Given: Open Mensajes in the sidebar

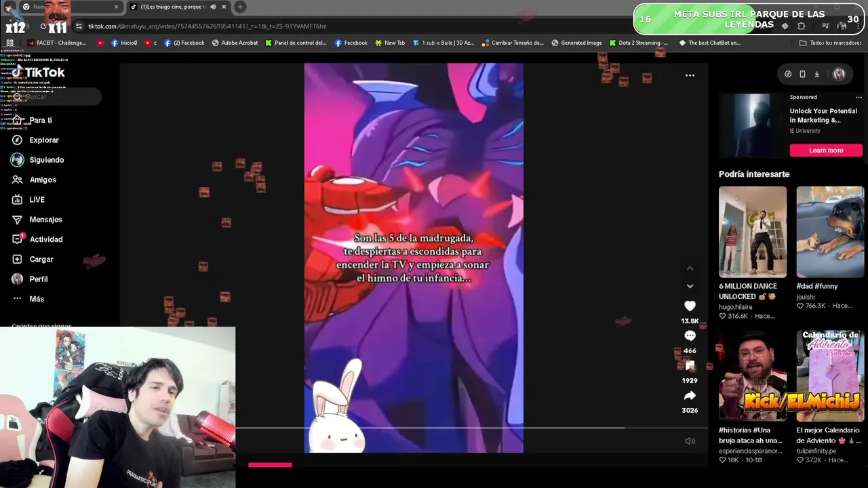Looking at the screenshot, I should click(37, 220).
